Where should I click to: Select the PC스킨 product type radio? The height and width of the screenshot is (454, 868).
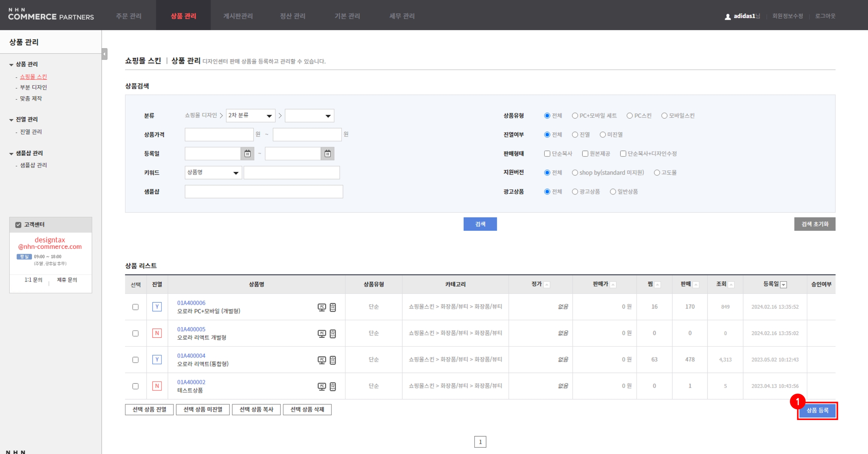click(630, 116)
